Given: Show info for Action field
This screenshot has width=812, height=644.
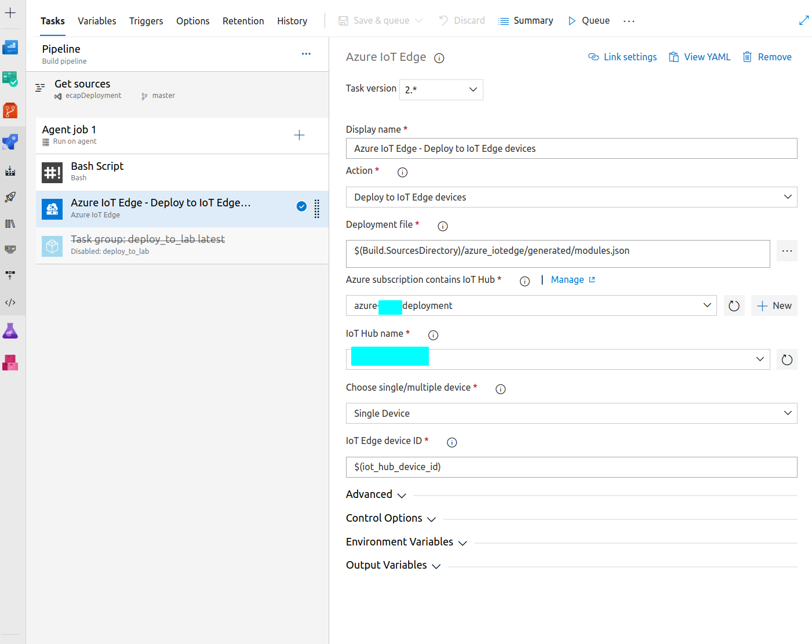Looking at the screenshot, I should (402, 172).
